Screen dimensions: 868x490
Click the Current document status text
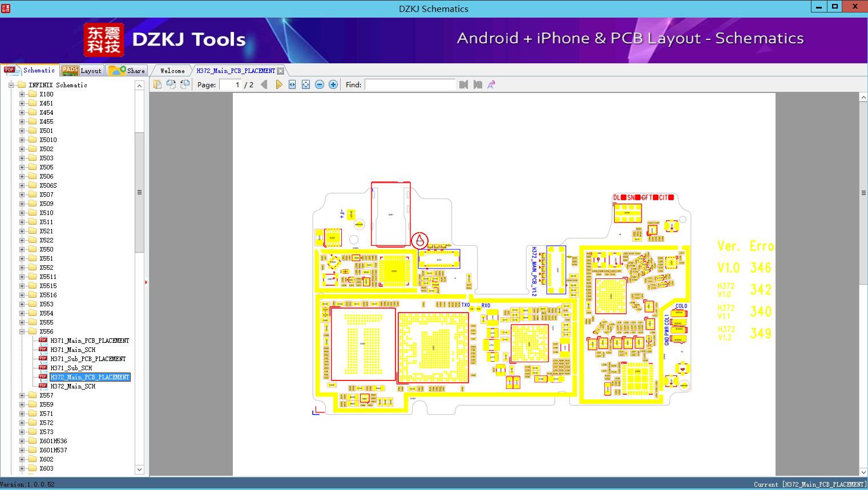pyautogui.click(x=809, y=484)
